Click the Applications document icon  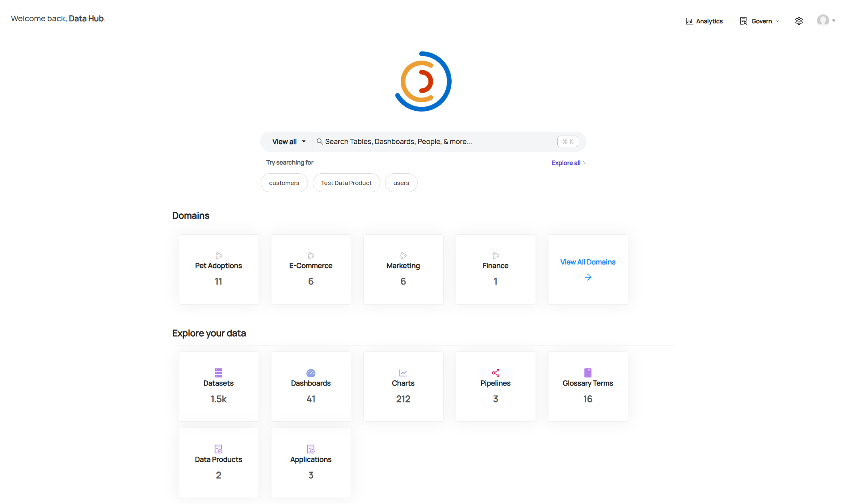pyautogui.click(x=311, y=449)
